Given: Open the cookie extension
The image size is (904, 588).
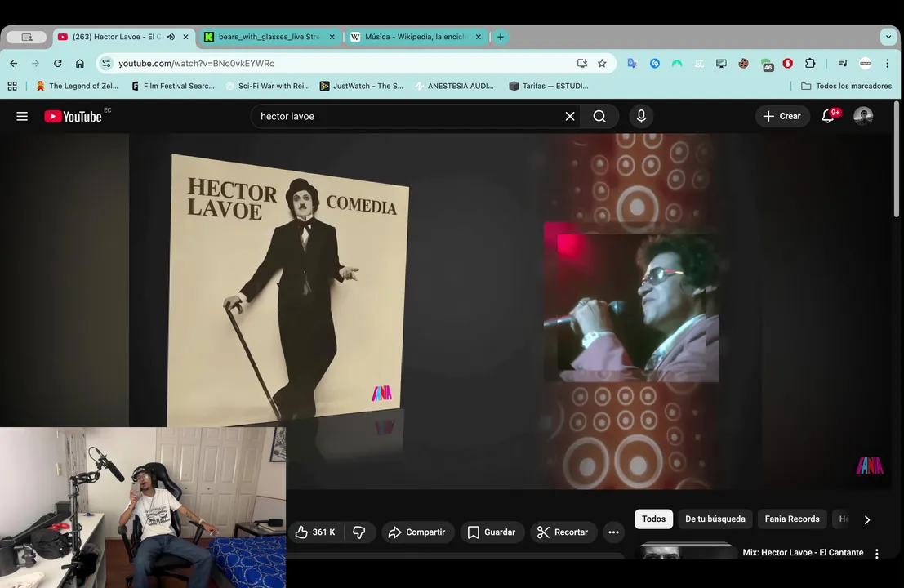Looking at the screenshot, I should pos(744,64).
